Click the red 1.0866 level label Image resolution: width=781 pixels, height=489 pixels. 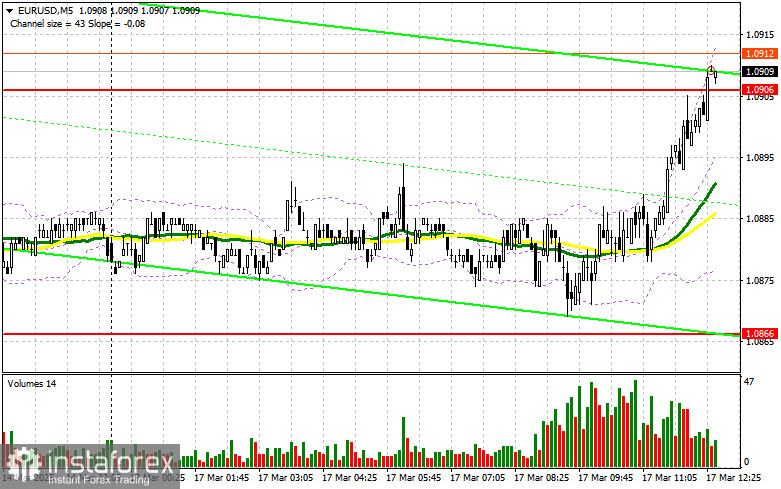pyautogui.click(x=760, y=334)
